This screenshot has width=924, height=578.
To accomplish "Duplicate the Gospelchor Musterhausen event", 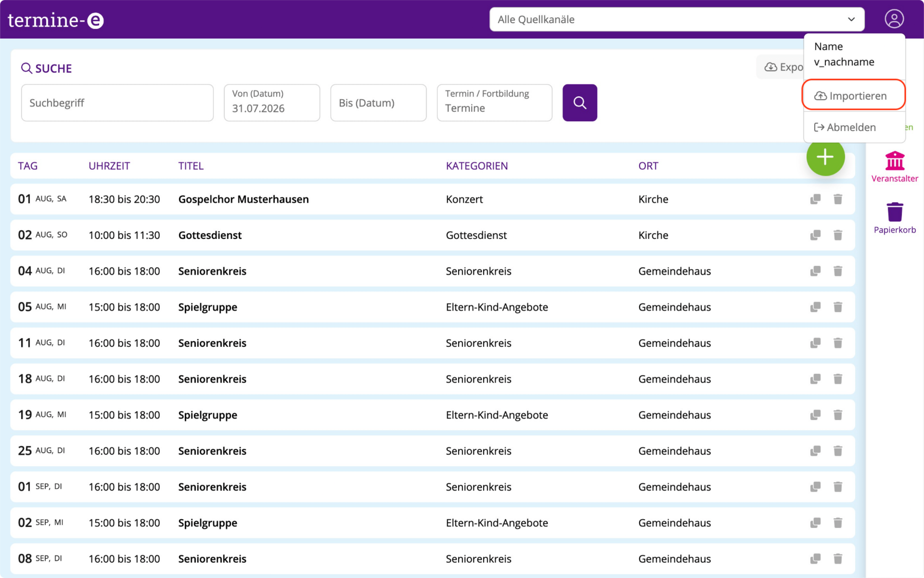I will [x=815, y=199].
